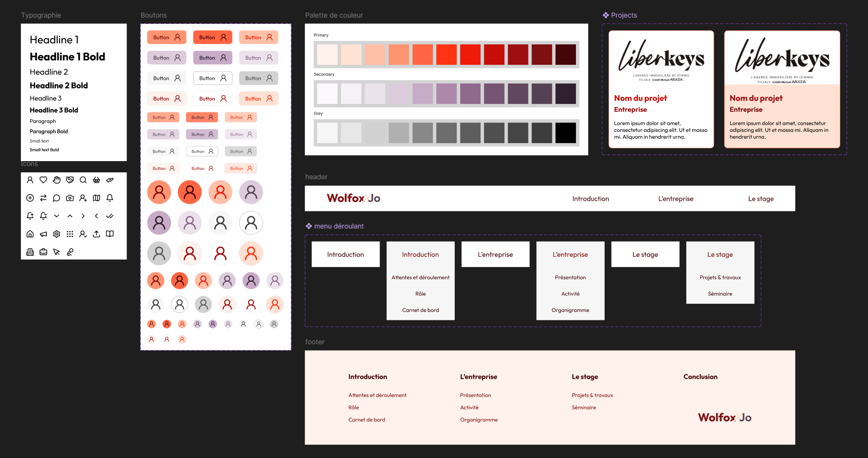Open Le stage in the header navigation
868x458 pixels.
(761, 199)
